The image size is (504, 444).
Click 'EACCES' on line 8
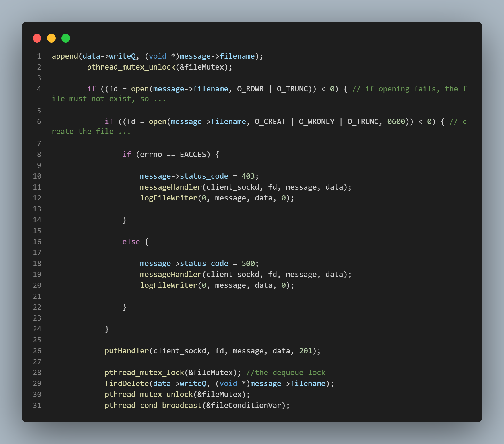pos(193,154)
